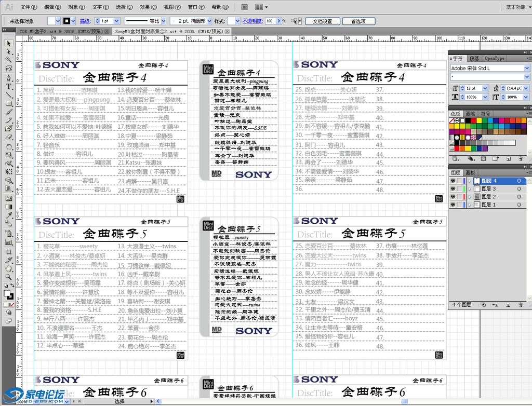Viewport: 532px width, 406px height.
Task: Delete swatch using Swatches panel trash icon
Action: click(521, 158)
